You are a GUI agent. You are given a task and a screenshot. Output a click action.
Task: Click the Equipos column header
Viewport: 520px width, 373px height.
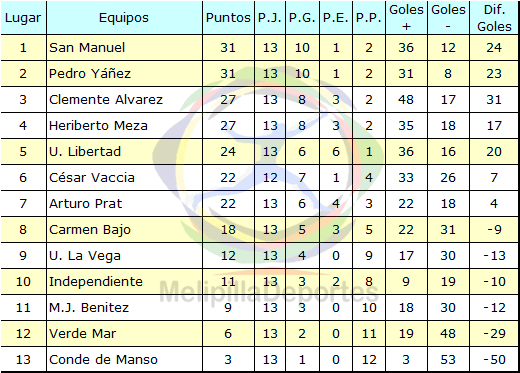tap(124, 18)
